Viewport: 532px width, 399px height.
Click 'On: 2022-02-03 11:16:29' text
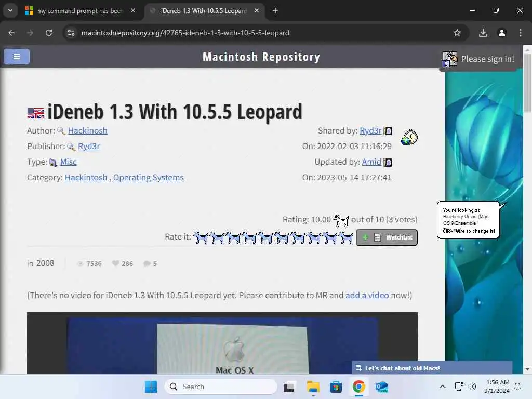coord(347,146)
